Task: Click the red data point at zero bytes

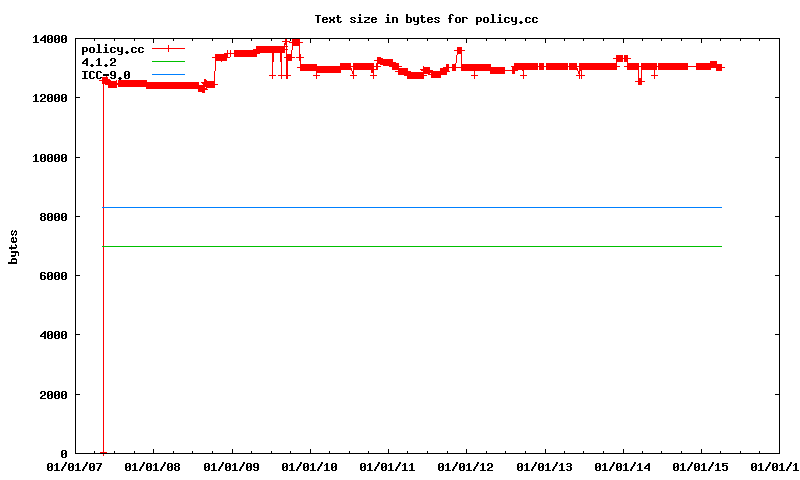Action: (104, 453)
